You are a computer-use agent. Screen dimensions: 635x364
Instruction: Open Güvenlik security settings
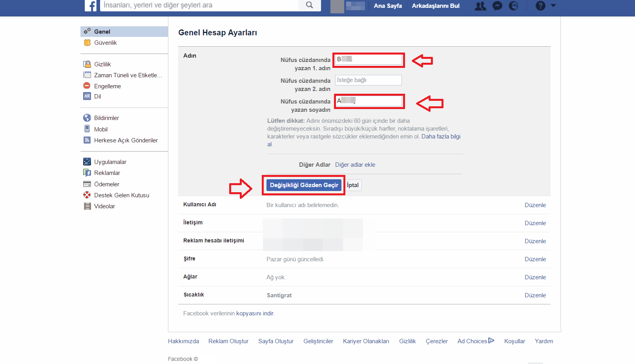pyautogui.click(x=105, y=43)
